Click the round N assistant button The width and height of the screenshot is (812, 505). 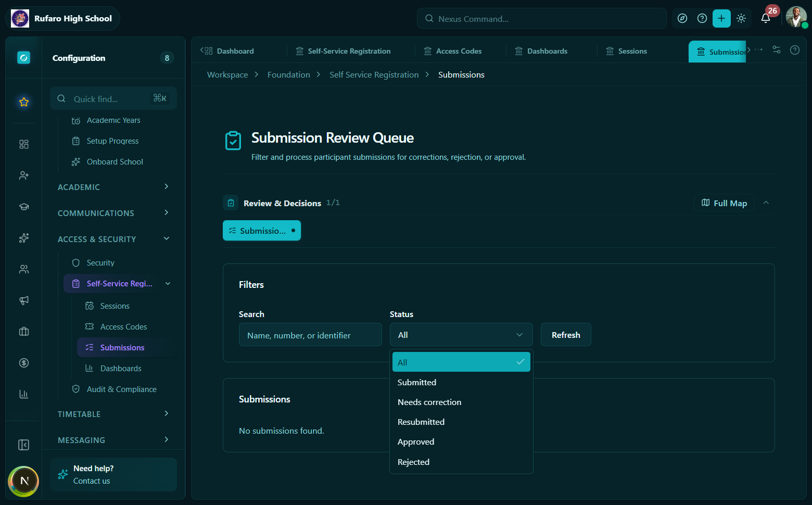click(24, 481)
